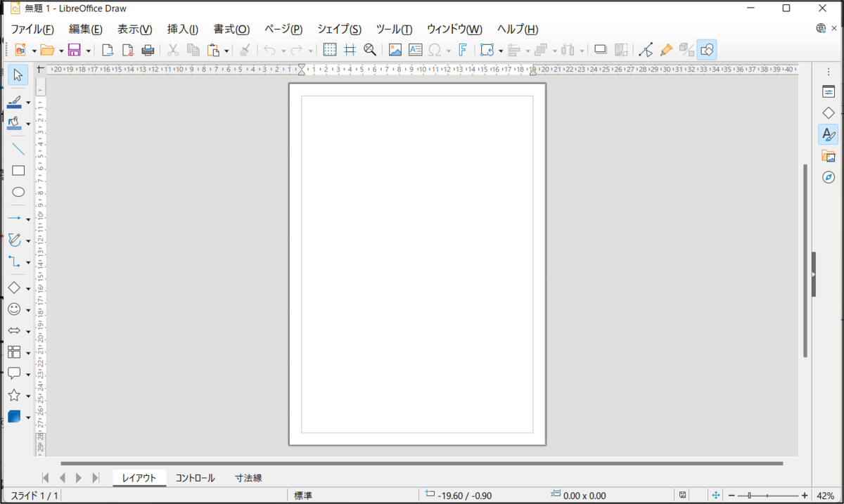
Task: Click the Redo arrow icon
Action: pyautogui.click(x=296, y=50)
